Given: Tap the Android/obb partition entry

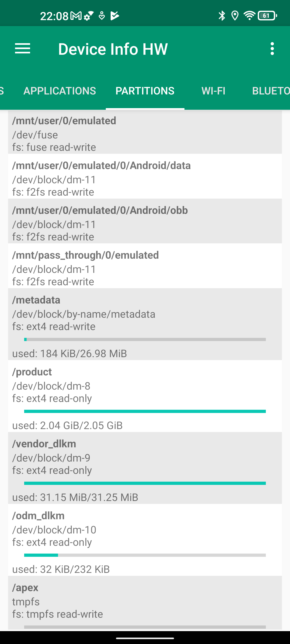Looking at the screenshot, I should click(145, 223).
